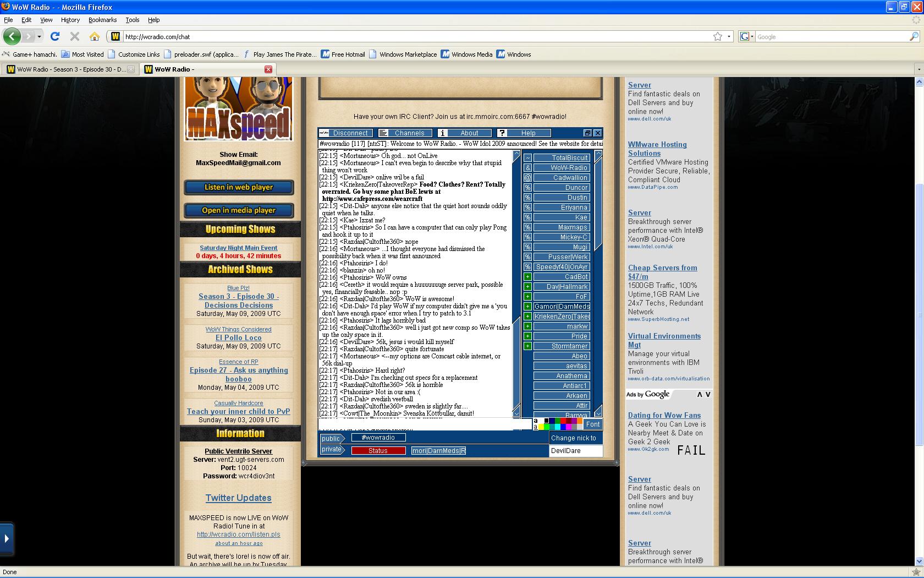Show the next Google ad
Viewport: 924px width, 578px height.
[708, 394]
